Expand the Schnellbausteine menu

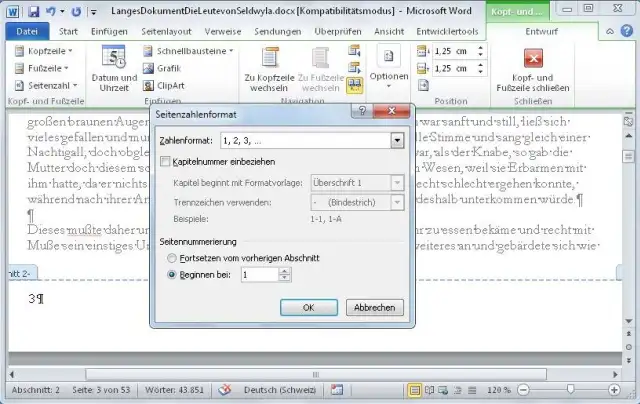coord(189,51)
